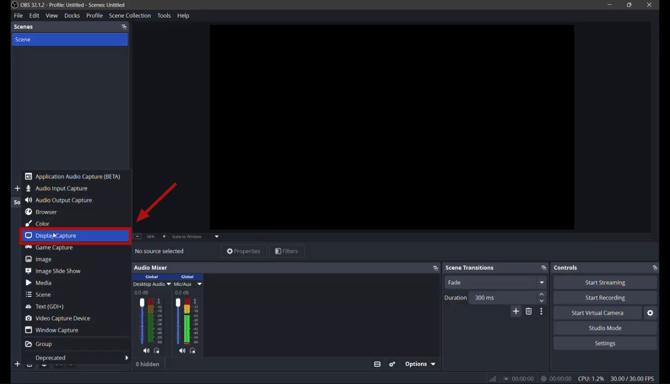Zoom in the preview with plus icon
670x384 pixels.
coord(164,236)
